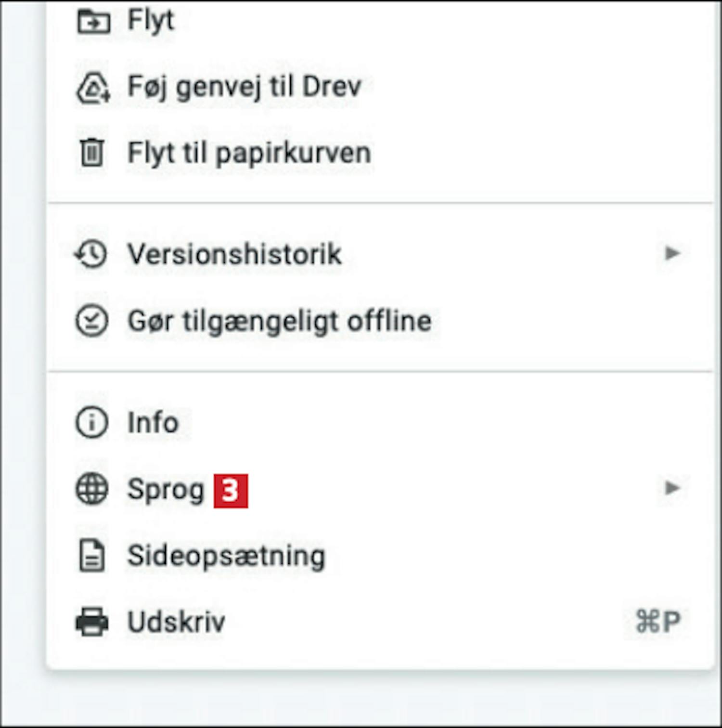Click the trash can icon

[x=91, y=152]
